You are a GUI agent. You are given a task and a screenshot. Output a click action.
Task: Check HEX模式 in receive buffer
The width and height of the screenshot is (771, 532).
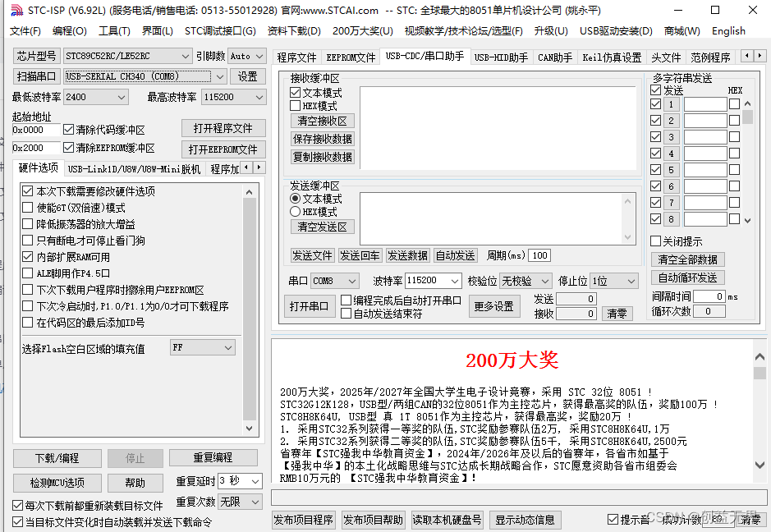tap(295, 106)
